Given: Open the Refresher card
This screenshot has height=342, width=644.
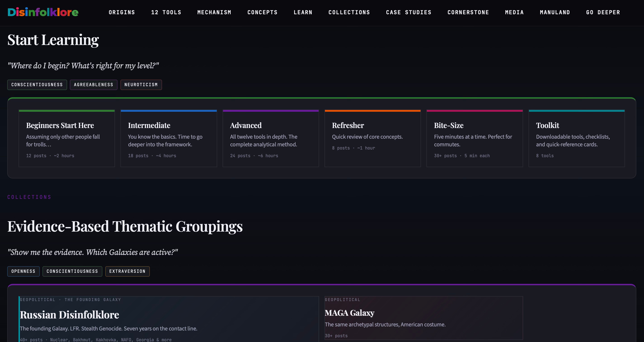Looking at the screenshot, I should [x=372, y=138].
